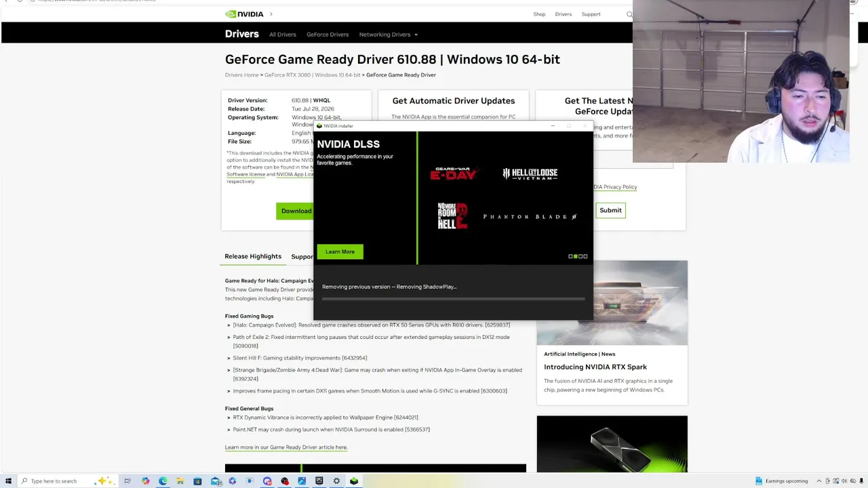Click the Drivers heading in the black bar
The width and height of the screenshot is (868, 488).
point(242,34)
